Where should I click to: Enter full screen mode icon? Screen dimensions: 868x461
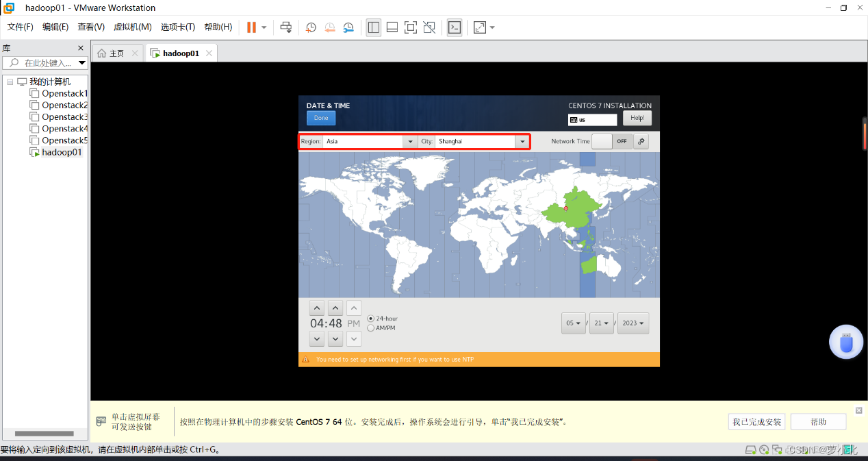411,27
